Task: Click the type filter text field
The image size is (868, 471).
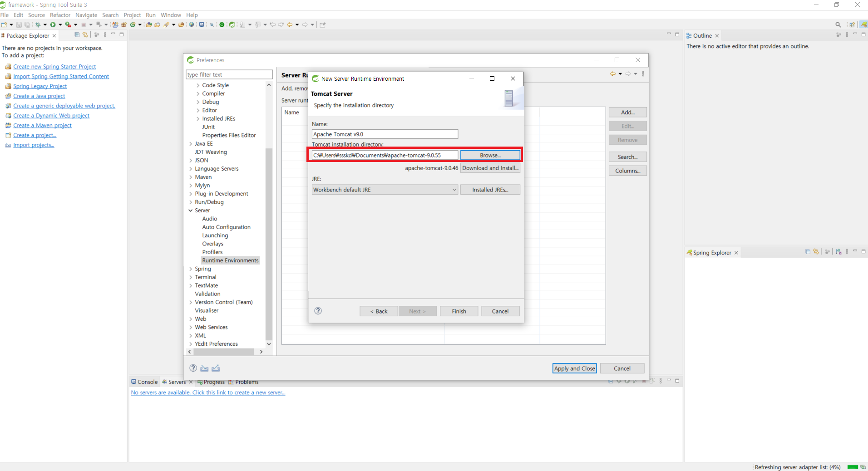Action: pyautogui.click(x=229, y=74)
